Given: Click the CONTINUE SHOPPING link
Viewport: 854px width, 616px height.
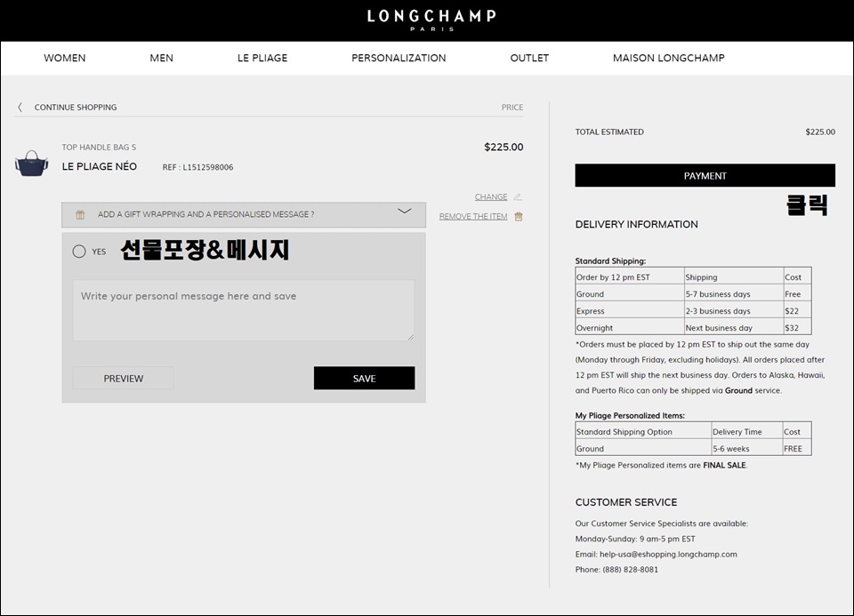Looking at the screenshot, I should coord(76,108).
